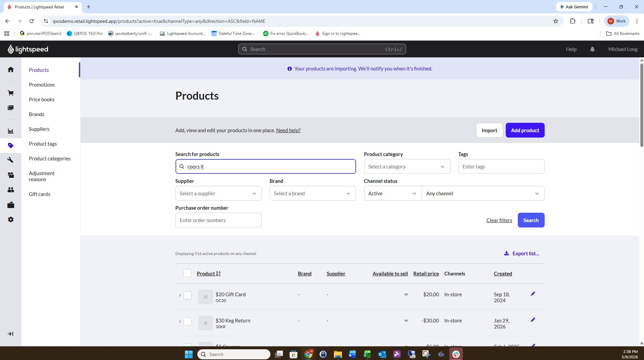Focus the Enter order numbers field
The image size is (644, 360).
point(218,220)
